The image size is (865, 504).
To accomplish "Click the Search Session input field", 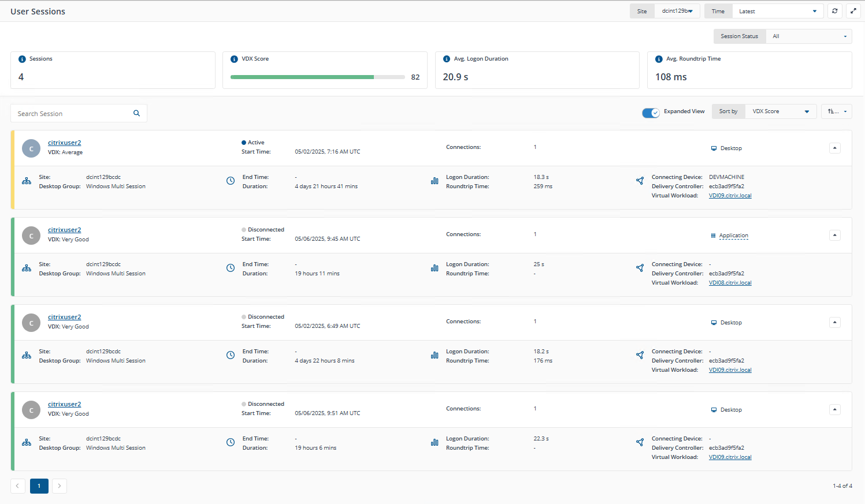I will [72, 114].
